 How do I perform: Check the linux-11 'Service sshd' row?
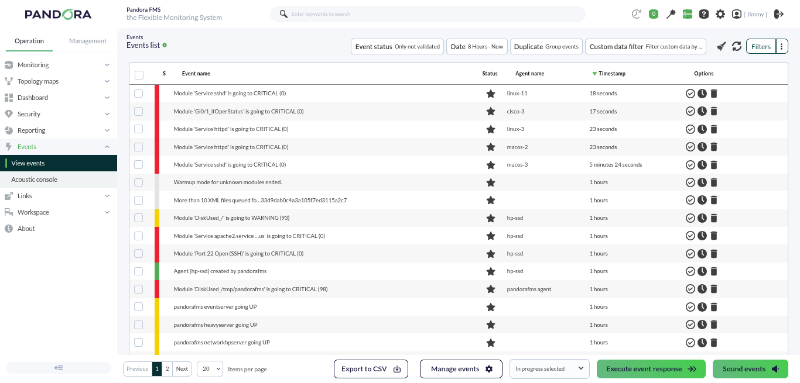[139, 94]
